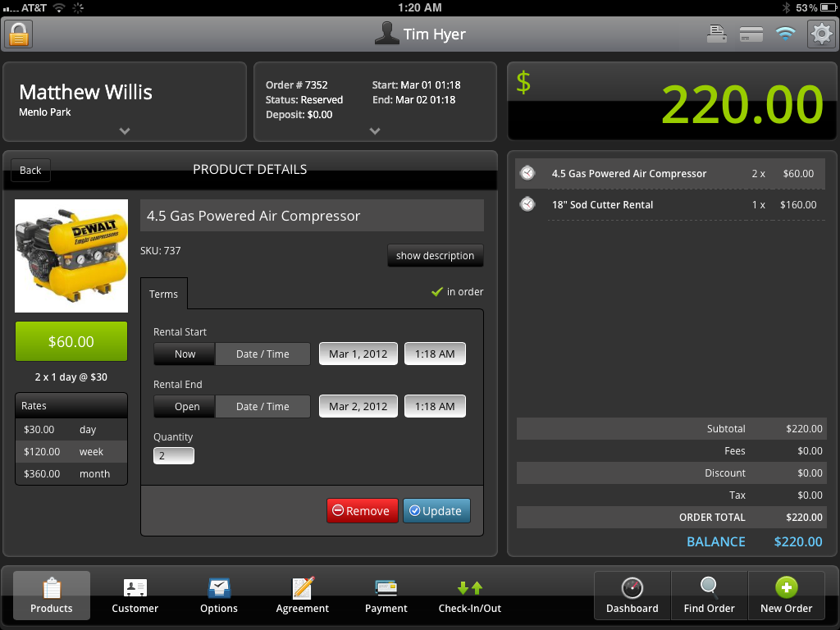
Task: Select Date / Time for Rental End
Action: (262, 406)
